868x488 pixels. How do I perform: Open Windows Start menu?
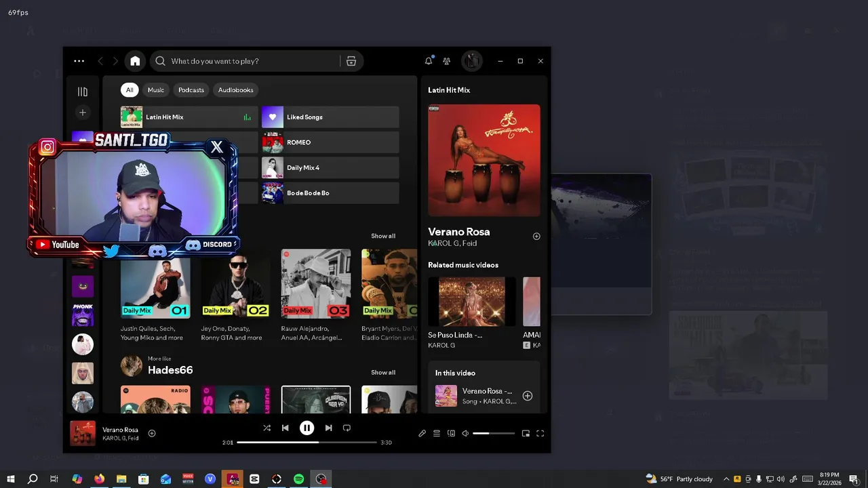10,479
